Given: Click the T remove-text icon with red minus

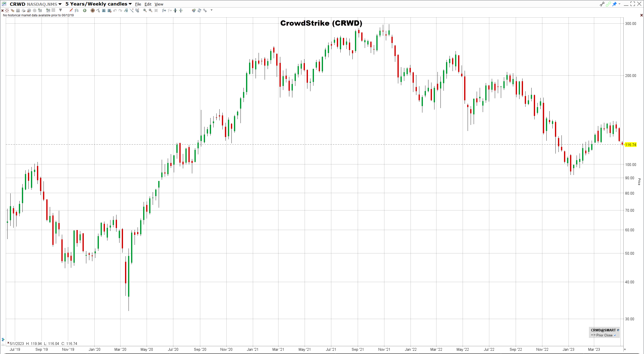Looking at the screenshot, I should (109, 10).
